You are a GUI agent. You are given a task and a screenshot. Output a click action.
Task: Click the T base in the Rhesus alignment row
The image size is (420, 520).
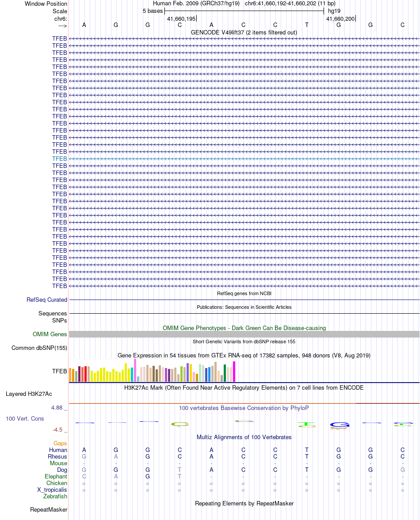click(307, 457)
